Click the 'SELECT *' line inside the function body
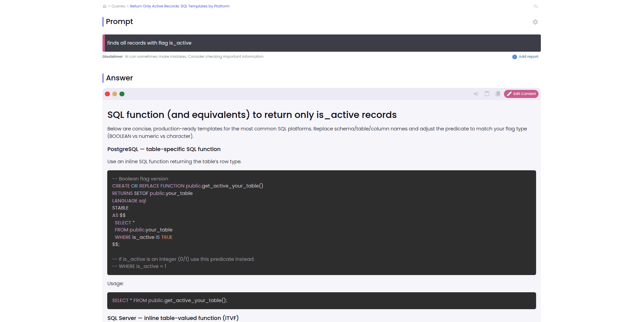Image resolution: width=644 pixels, height=322 pixels. 124,223
